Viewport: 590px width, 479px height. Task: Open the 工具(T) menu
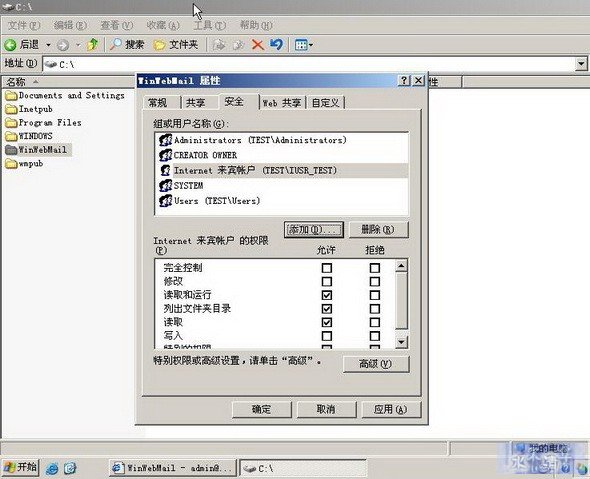click(x=210, y=26)
